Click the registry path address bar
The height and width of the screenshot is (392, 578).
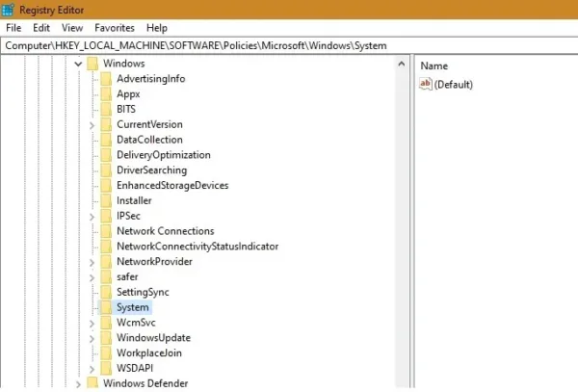click(289, 45)
